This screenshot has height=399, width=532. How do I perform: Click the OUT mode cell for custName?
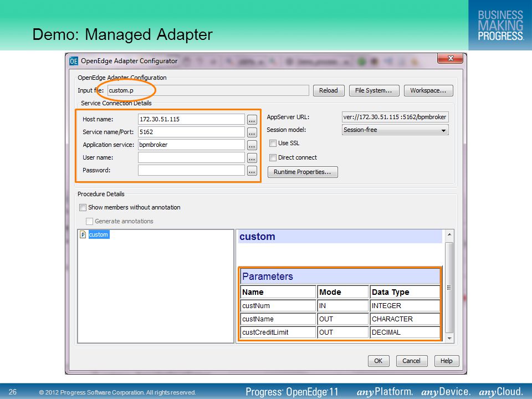tap(342, 319)
